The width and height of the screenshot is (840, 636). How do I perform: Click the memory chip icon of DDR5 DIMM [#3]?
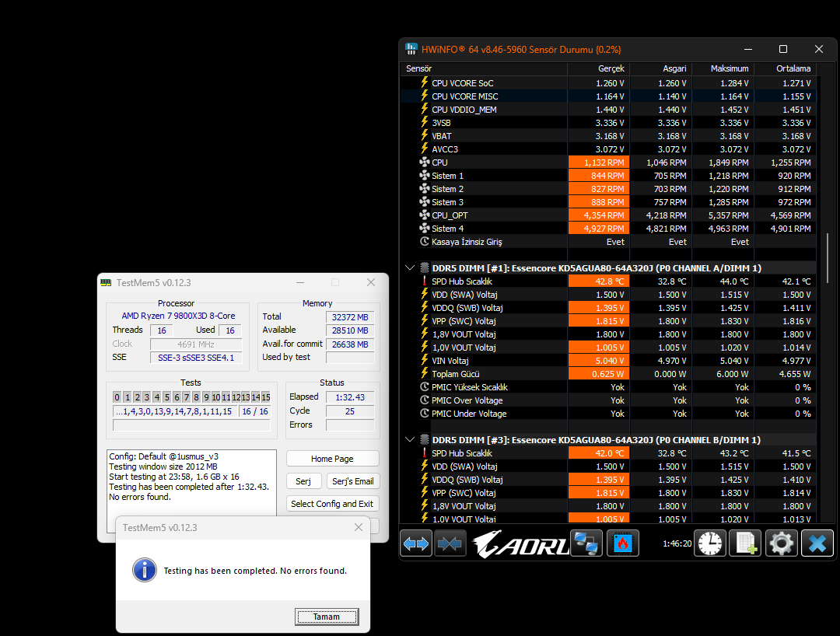tap(425, 439)
